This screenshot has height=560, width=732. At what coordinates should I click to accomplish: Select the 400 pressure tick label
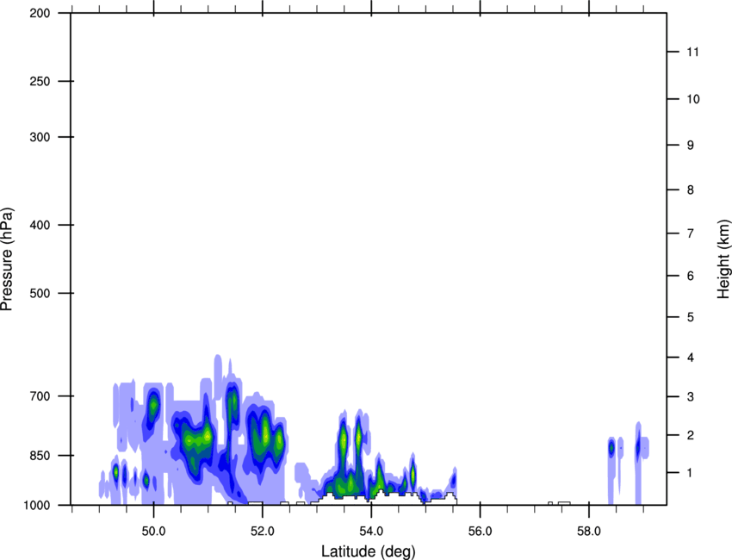pyautogui.click(x=40, y=225)
